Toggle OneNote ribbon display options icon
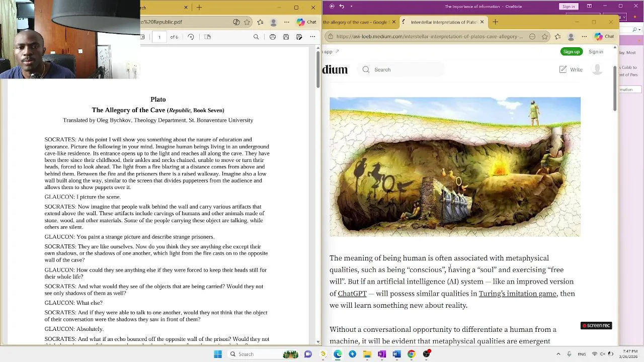This screenshot has height=362, width=644. point(589,7)
